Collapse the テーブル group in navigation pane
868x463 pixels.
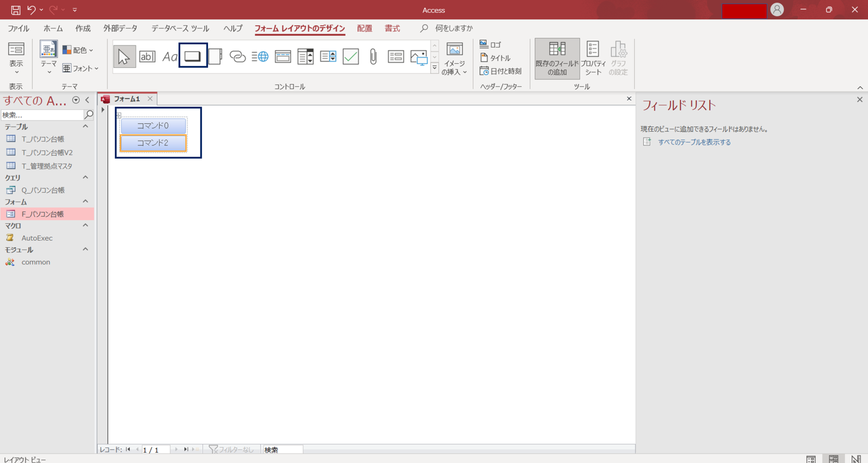coord(85,126)
